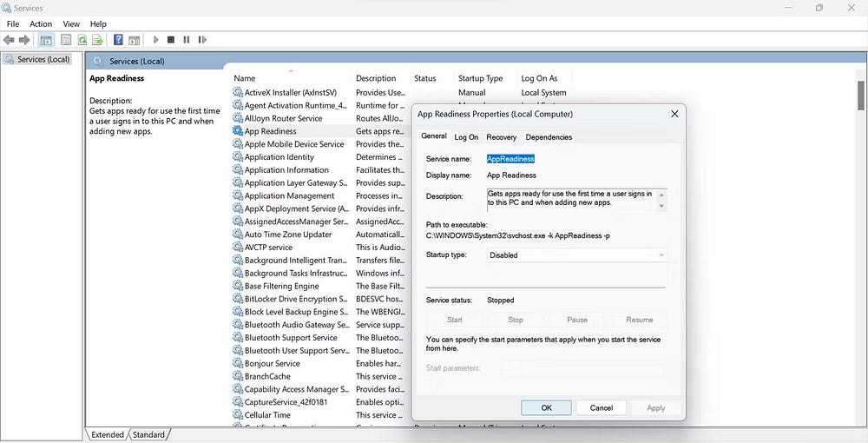
Task: Switch to the Log On tab
Action: 466,136
